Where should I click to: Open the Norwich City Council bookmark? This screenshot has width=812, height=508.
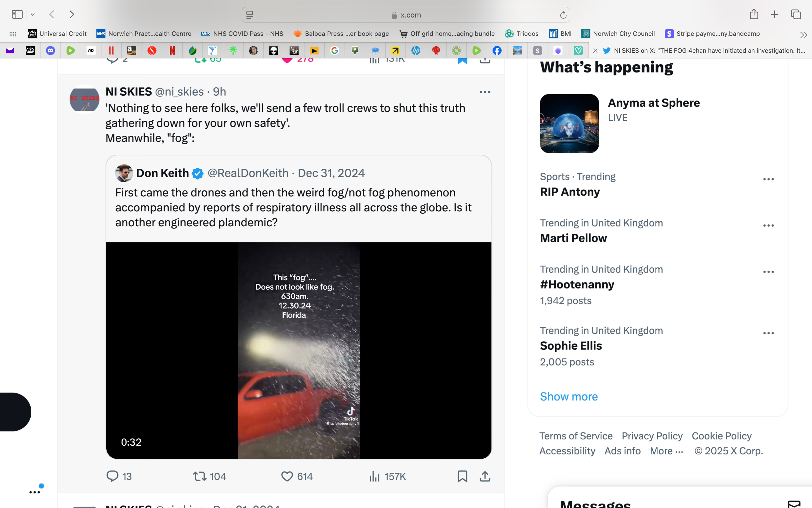(618, 34)
